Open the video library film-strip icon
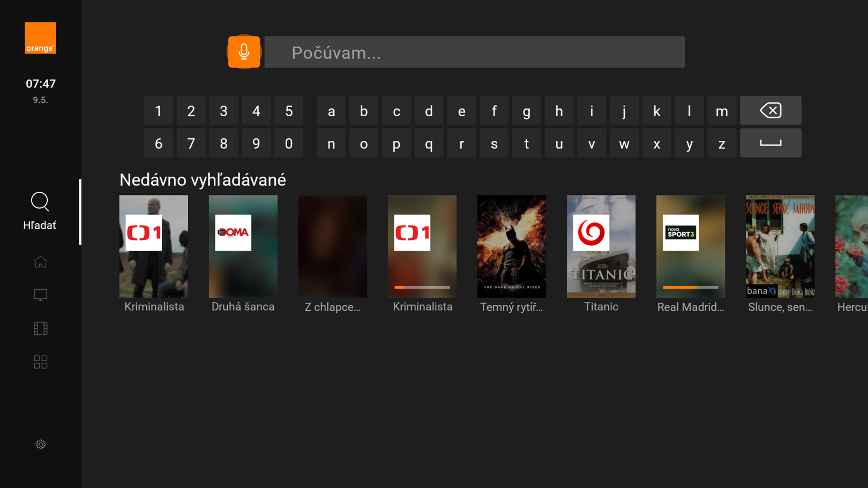This screenshot has width=868, height=488. tap(40, 328)
